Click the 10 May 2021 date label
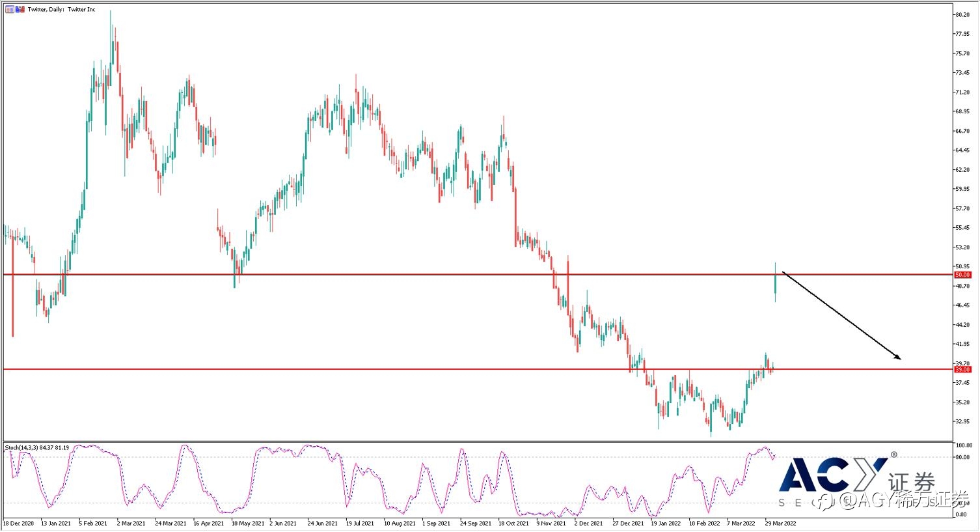The width and height of the screenshot is (980, 532). [247, 523]
